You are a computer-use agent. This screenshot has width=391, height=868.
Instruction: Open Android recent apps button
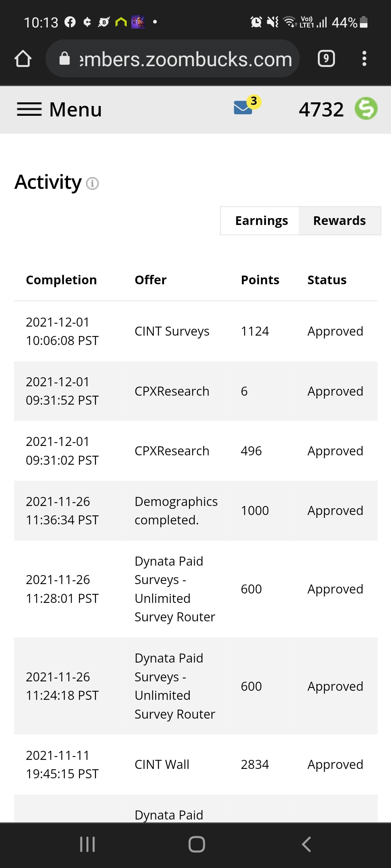click(87, 844)
